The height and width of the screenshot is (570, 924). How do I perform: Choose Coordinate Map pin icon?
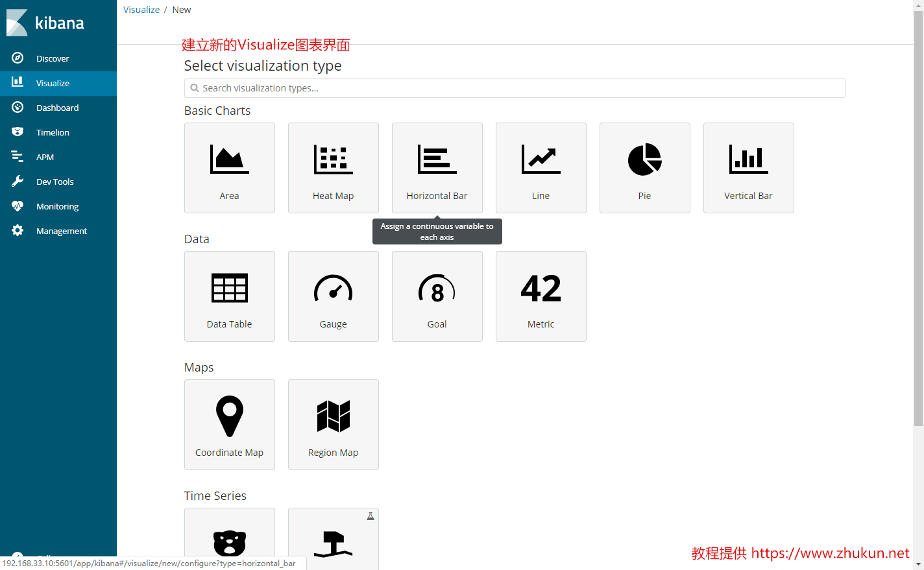point(229,416)
